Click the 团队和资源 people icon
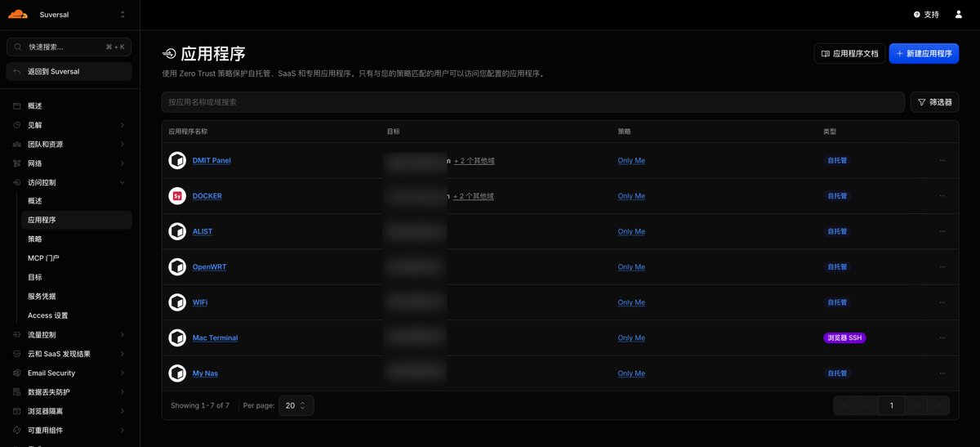This screenshot has width=980, height=447. coord(17,145)
